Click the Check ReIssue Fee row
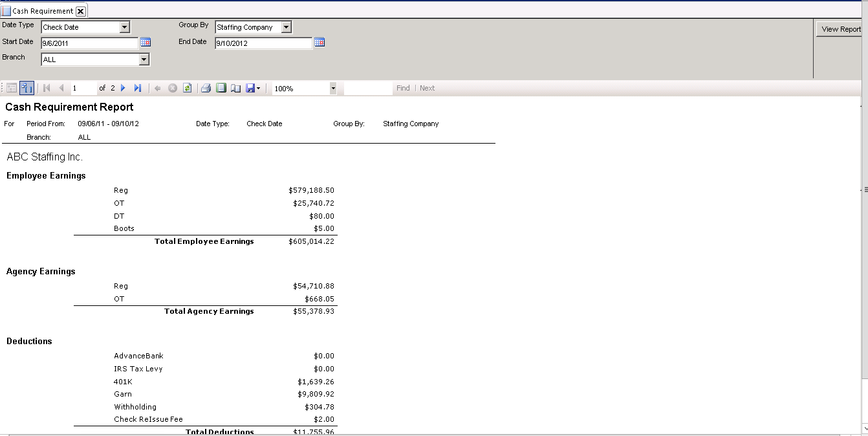The width and height of the screenshot is (868, 436). pyautogui.click(x=224, y=419)
